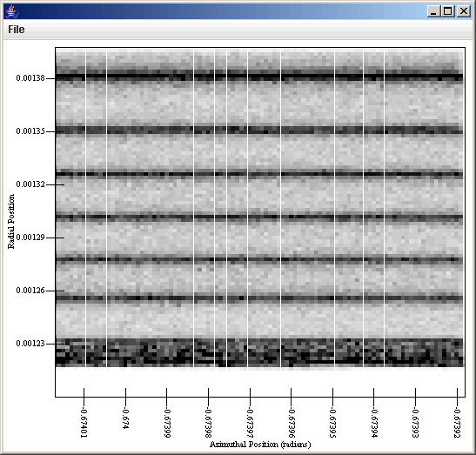Click the -0.67392 azimuthal tick label
The image size is (476, 455).
[457, 423]
